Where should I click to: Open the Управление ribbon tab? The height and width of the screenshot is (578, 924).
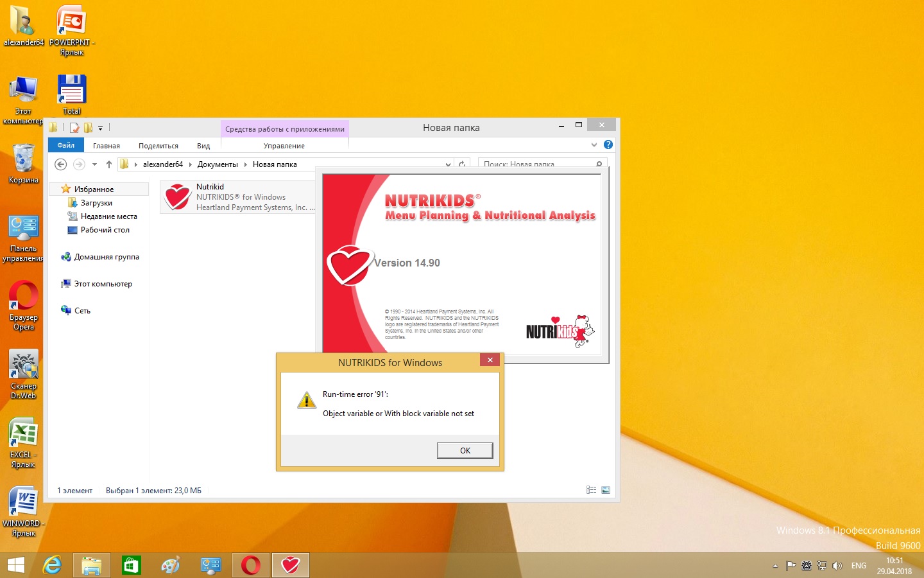[284, 146]
